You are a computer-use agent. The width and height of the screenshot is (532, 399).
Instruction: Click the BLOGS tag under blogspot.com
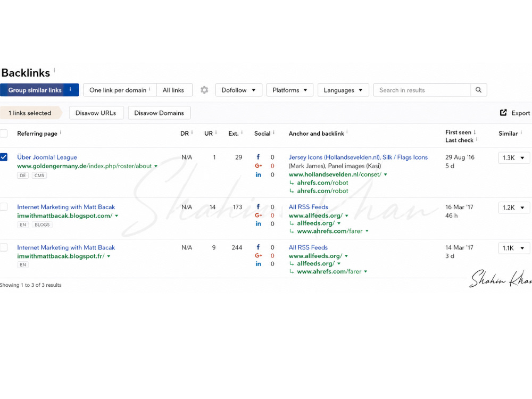click(x=42, y=225)
